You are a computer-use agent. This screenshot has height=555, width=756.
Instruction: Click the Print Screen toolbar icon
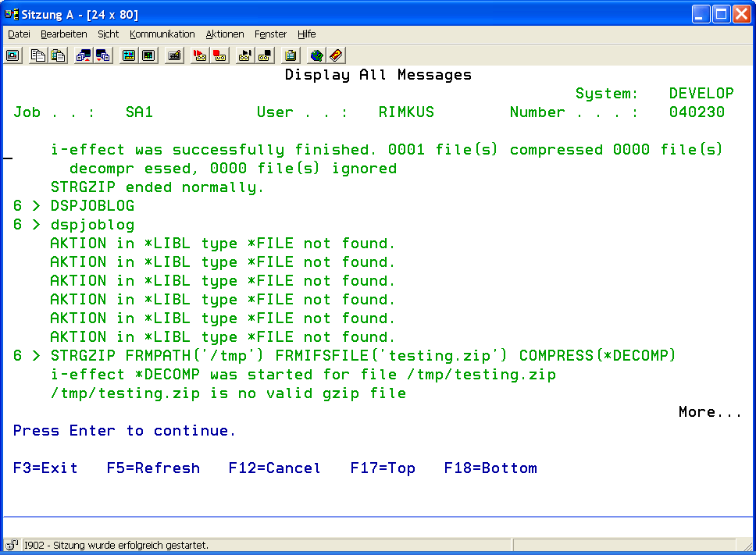click(13, 55)
